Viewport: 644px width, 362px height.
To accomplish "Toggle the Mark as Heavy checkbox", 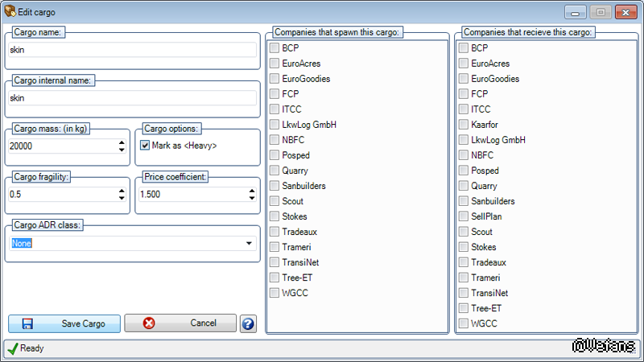I will (145, 146).
